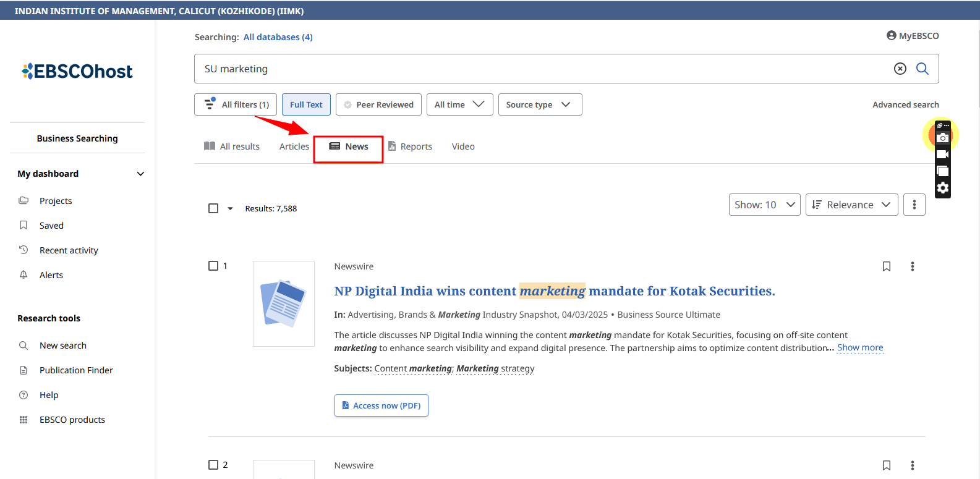Select the checkbox for result 1
This screenshot has height=479, width=980.
213,266
